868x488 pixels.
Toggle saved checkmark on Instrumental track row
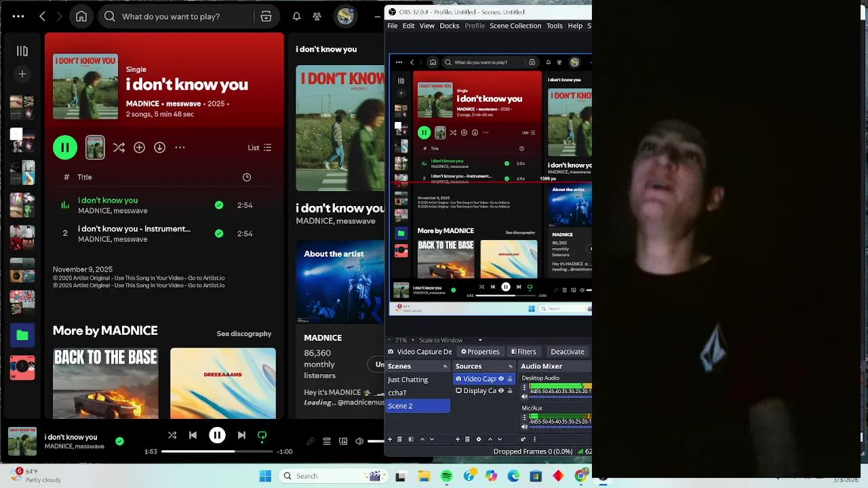coord(219,233)
